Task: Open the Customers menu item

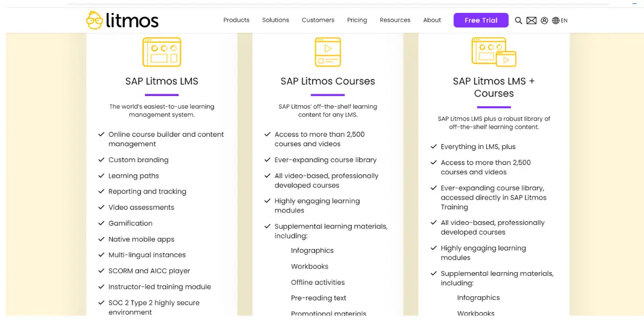Action: tap(318, 20)
